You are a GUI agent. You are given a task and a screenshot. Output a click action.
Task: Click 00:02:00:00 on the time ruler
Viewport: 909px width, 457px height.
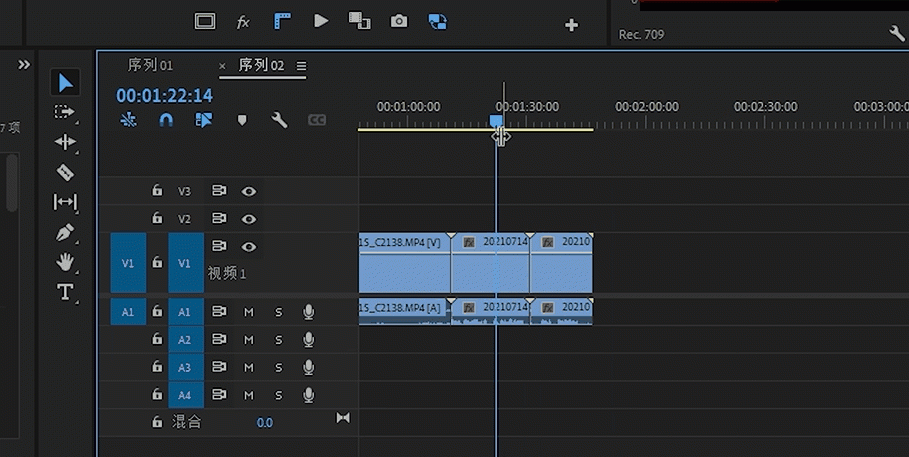(647, 107)
